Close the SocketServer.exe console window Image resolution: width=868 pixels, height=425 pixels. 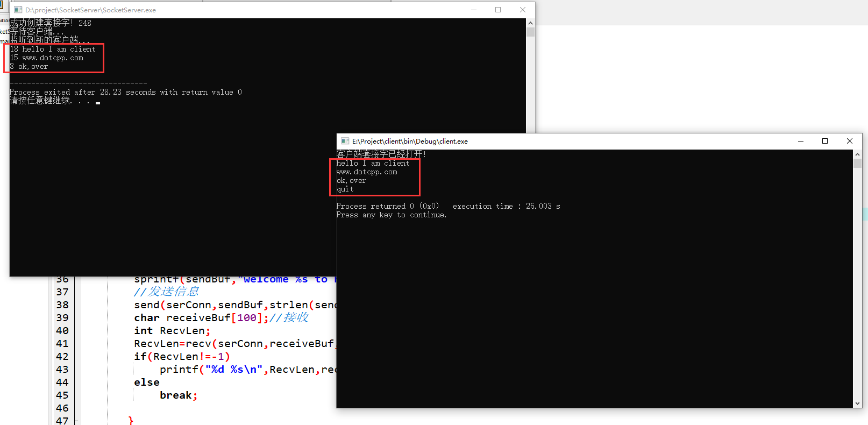[523, 10]
